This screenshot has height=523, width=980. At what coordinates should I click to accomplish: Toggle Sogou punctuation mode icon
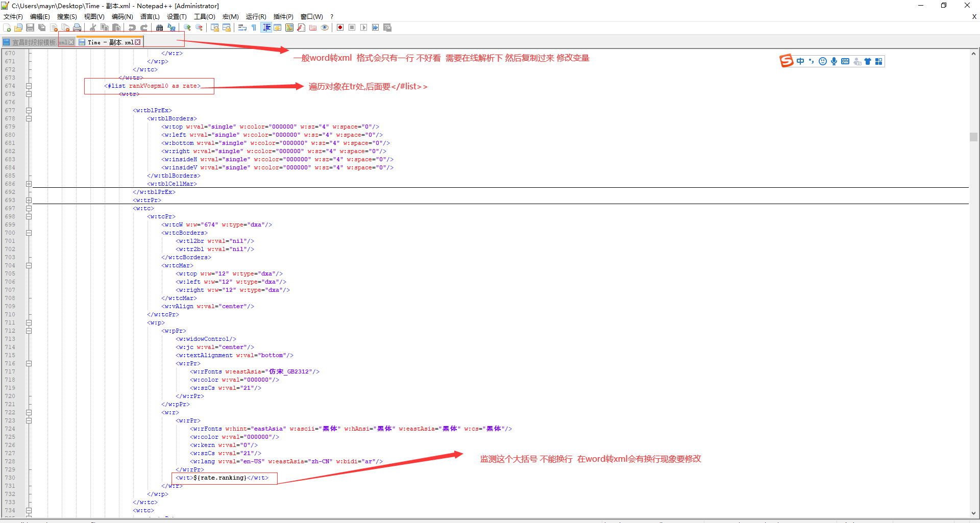coord(811,61)
